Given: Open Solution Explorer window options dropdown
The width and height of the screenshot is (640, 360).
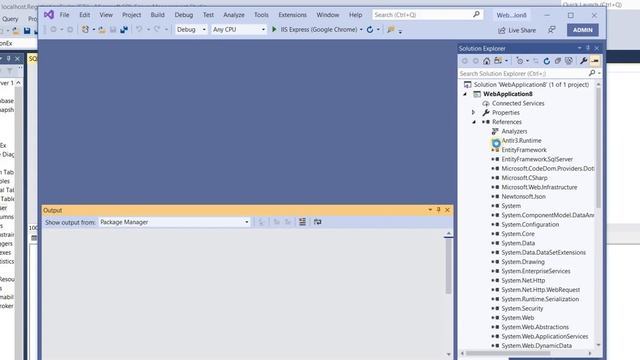Looking at the screenshot, I should pos(580,48).
